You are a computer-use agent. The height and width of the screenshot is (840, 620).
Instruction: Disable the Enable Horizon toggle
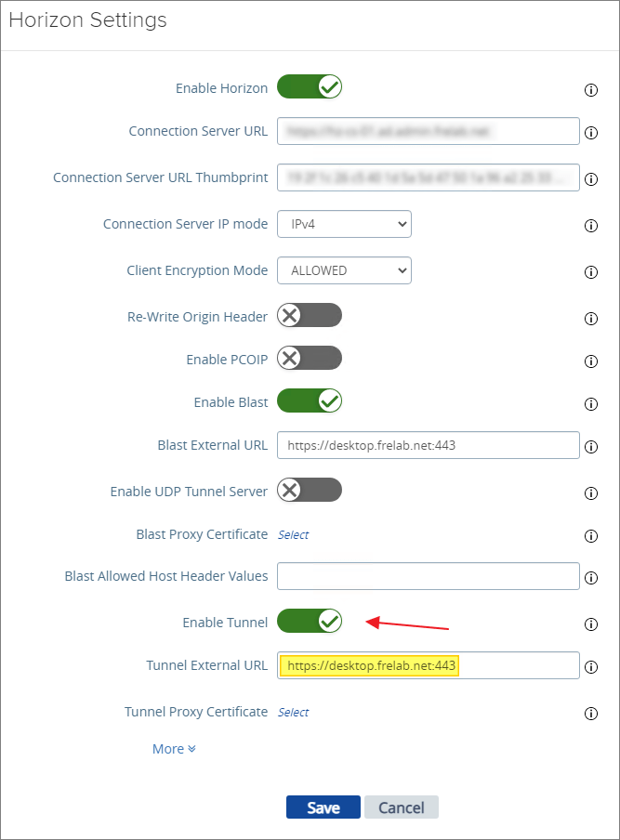click(310, 87)
